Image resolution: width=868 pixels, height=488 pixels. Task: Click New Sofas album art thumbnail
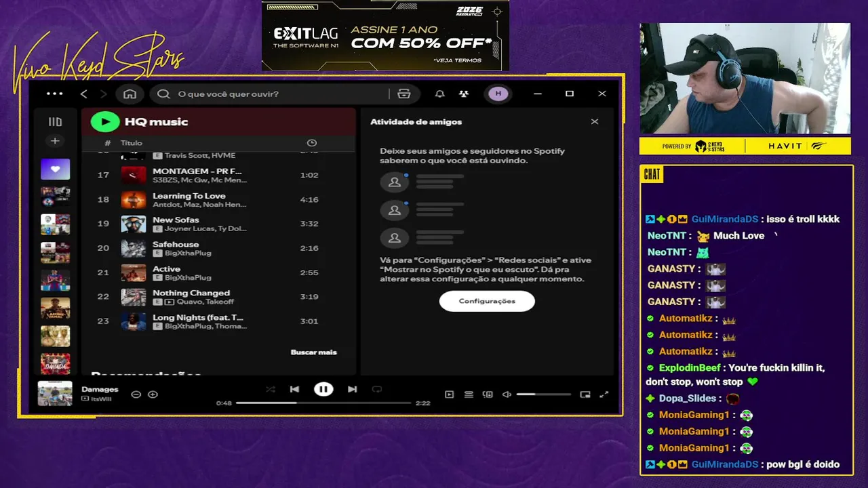click(x=134, y=224)
